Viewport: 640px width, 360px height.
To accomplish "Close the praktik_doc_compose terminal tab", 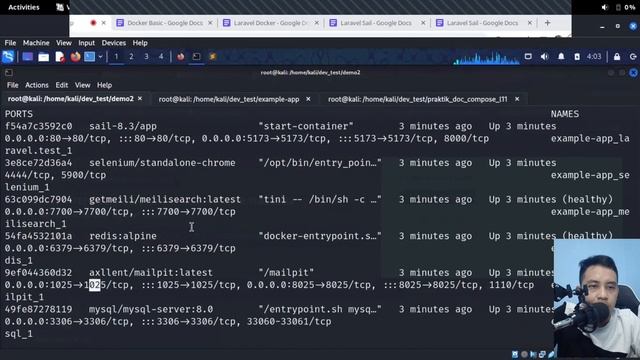I will [x=517, y=99].
